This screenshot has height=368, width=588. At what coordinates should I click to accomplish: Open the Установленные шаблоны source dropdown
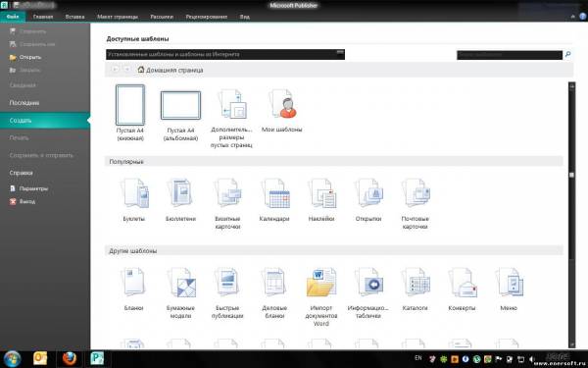coord(225,54)
